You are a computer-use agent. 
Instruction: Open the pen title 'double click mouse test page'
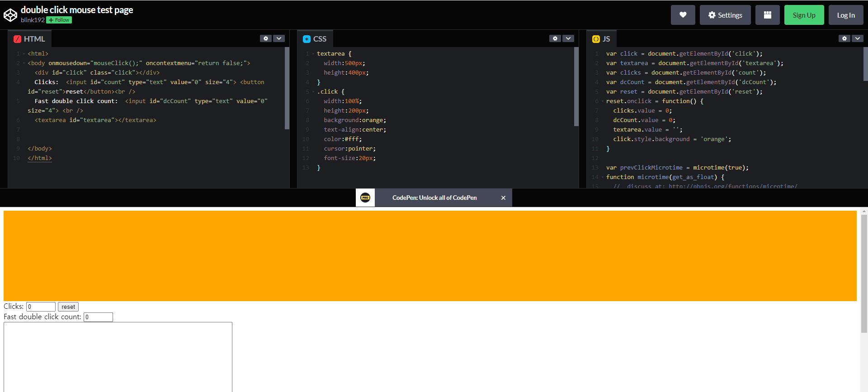pos(77,10)
